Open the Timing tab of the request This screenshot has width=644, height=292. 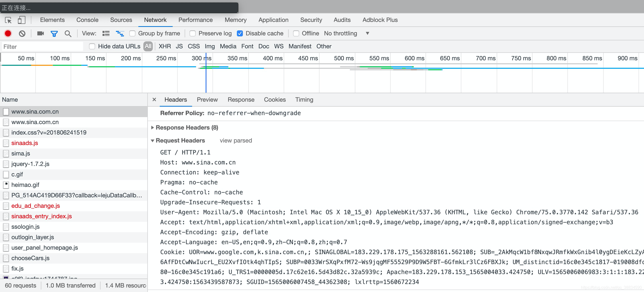(x=304, y=100)
